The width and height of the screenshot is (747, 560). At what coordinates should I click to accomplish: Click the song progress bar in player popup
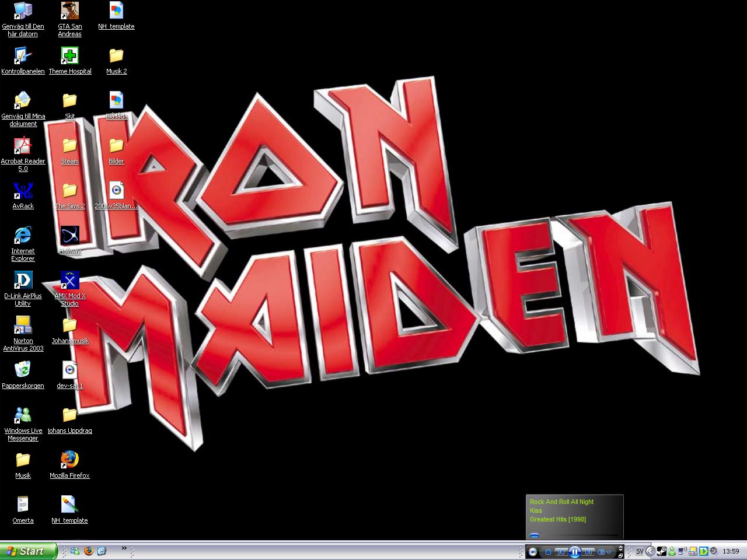pyautogui.click(x=573, y=535)
